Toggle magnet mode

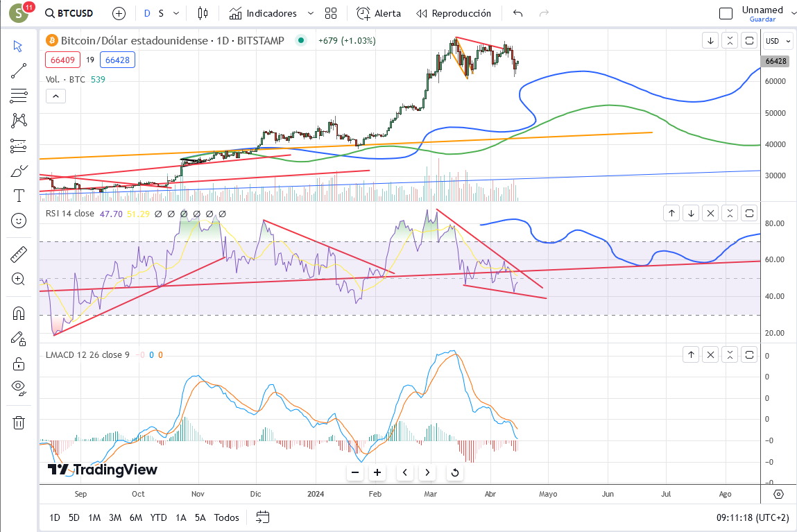point(18,314)
